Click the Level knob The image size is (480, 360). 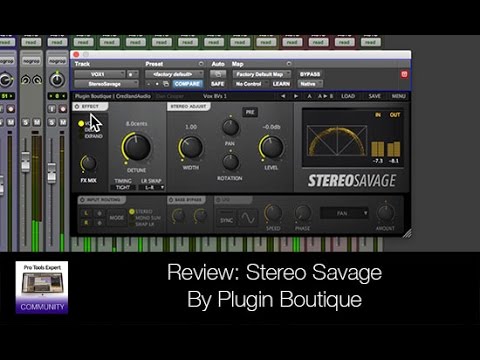[x=271, y=147]
